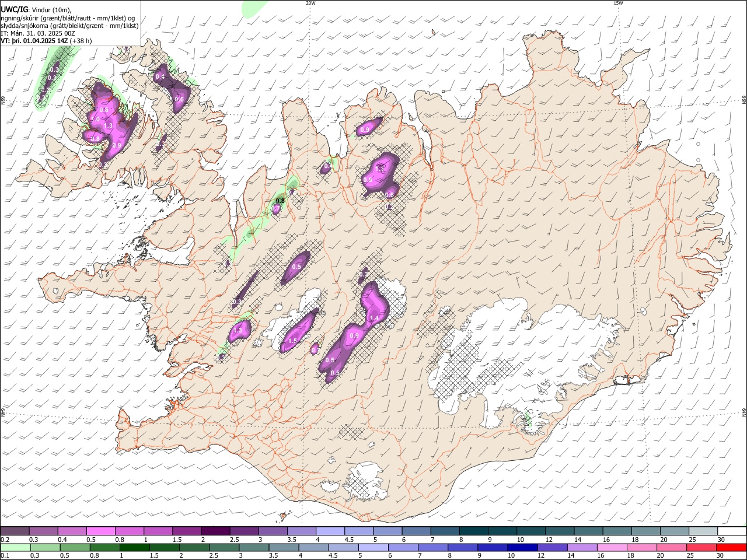Image resolution: width=747 pixels, height=560 pixels.
Task: Click the light lavender swatch labeled 4 in the upper legend
Action: [329, 531]
